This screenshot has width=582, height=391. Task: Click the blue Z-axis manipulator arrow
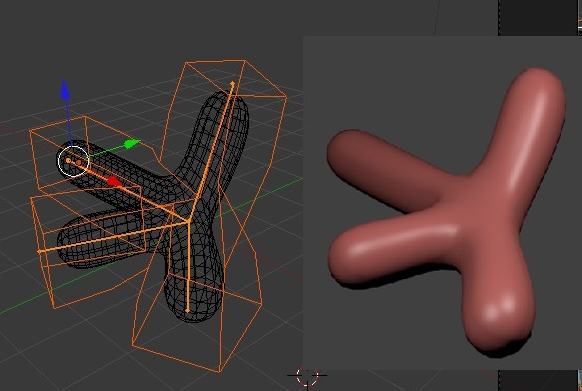pyautogui.click(x=65, y=89)
